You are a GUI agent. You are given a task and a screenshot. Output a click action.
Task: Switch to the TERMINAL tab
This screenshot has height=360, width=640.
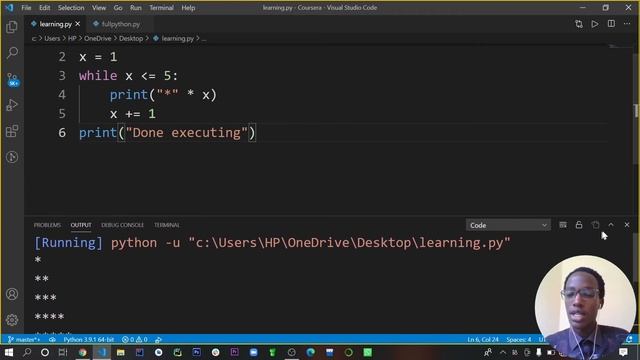point(167,225)
